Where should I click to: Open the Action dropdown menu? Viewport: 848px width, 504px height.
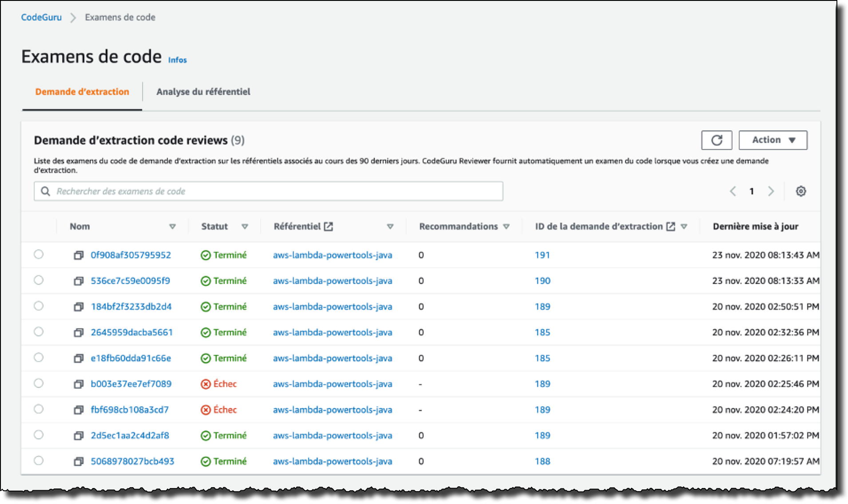(x=773, y=140)
